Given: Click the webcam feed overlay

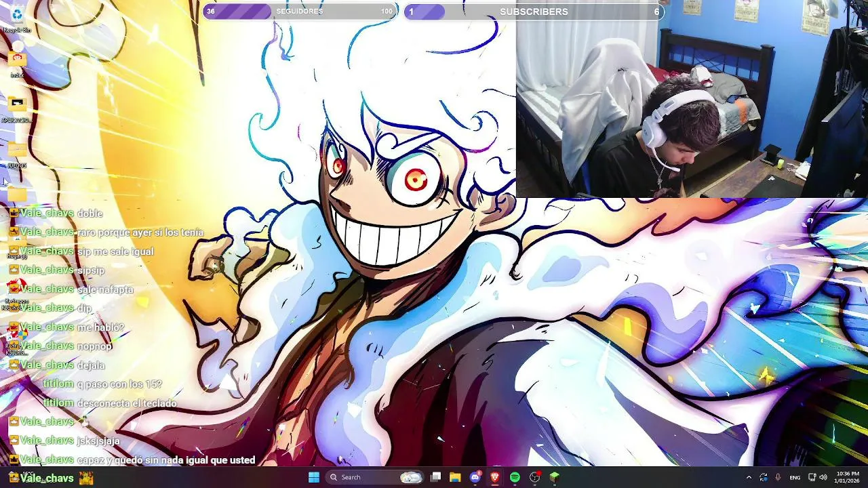Looking at the screenshot, I should 692,99.
